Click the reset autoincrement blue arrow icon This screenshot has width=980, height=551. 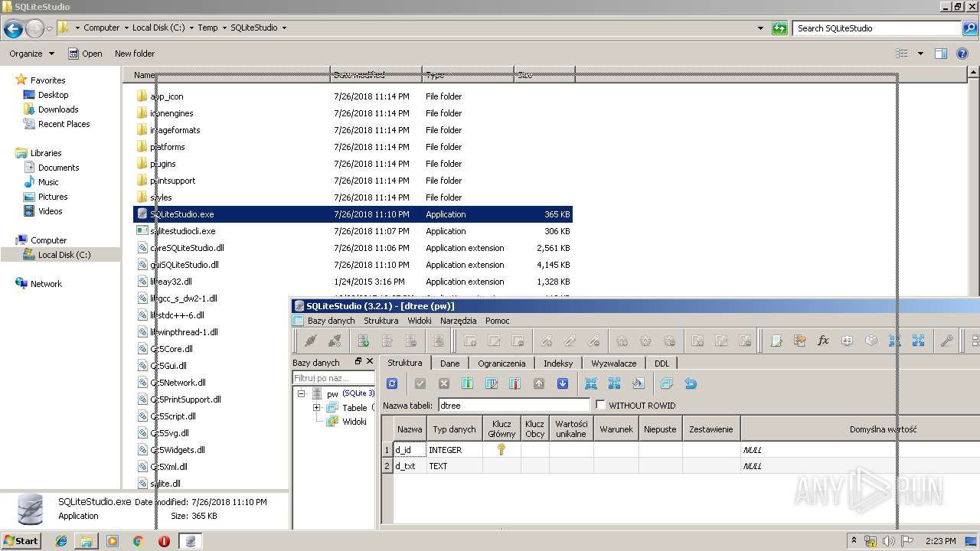(691, 384)
